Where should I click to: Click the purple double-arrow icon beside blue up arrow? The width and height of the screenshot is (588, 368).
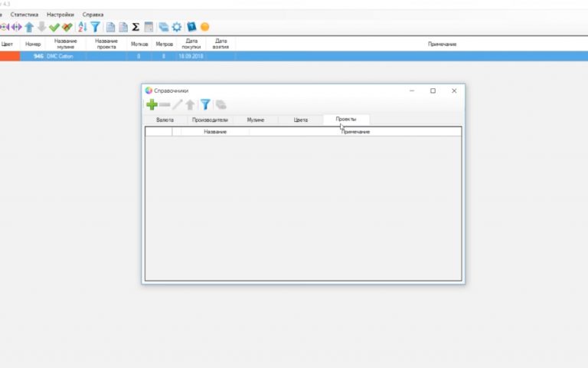point(17,27)
